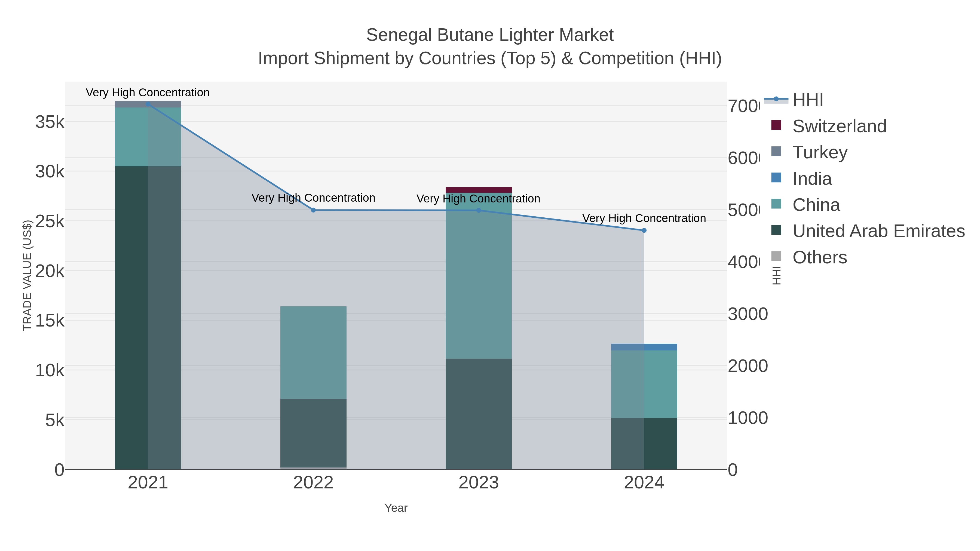This screenshot has height=551, width=980.
Task: Click the 2023 Very High Concentration annotation
Action: 479,199
